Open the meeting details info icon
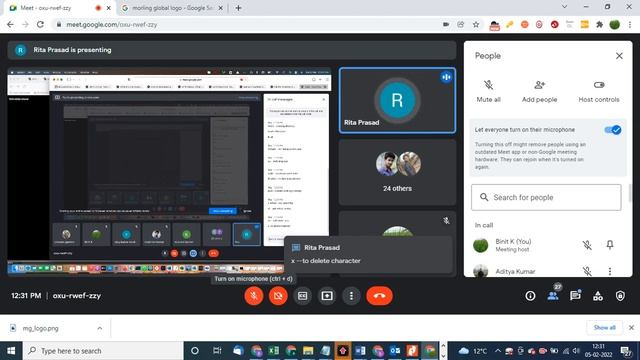The width and height of the screenshot is (640, 360). (530, 296)
